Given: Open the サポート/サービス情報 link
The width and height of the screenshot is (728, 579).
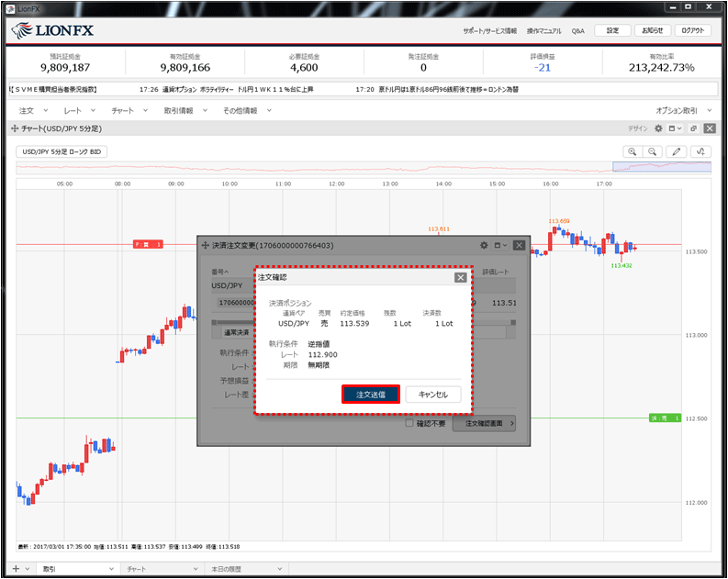Looking at the screenshot, I should point(490,31).
